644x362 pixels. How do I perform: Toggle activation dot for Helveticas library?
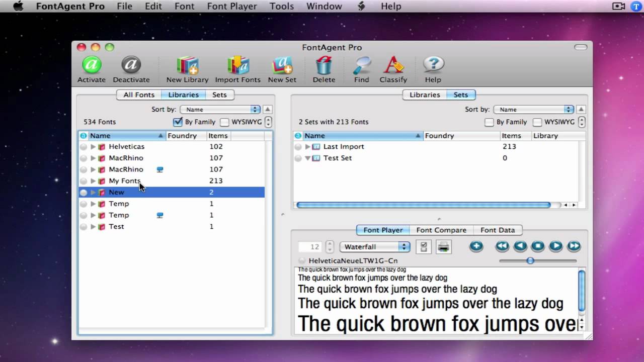[84, 147]
